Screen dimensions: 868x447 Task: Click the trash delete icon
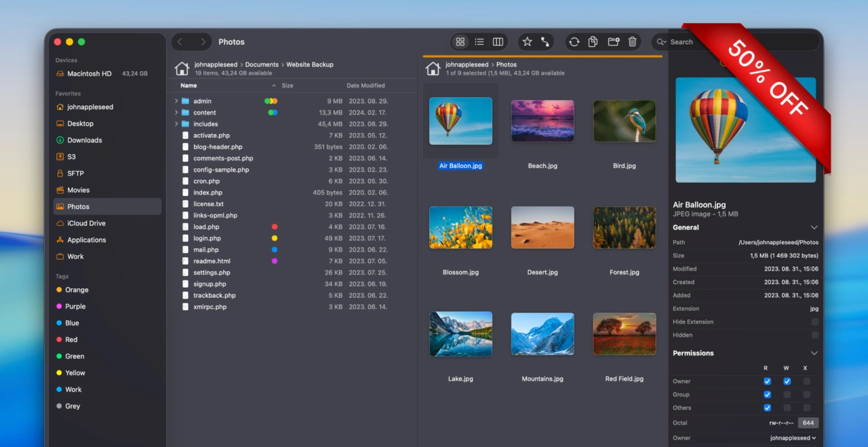coord(633,42)
